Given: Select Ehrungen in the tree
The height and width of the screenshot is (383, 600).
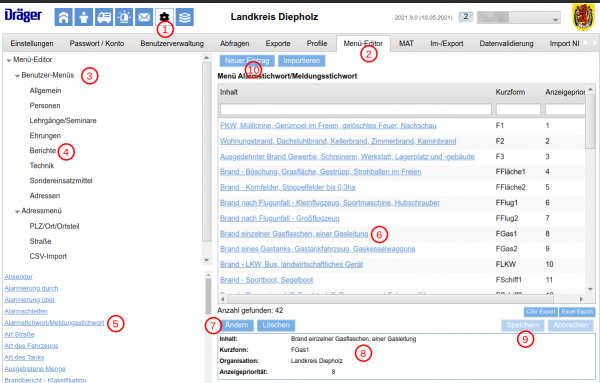Looking at the screenshot, I should pyautogui.click(x=45, y=135).
